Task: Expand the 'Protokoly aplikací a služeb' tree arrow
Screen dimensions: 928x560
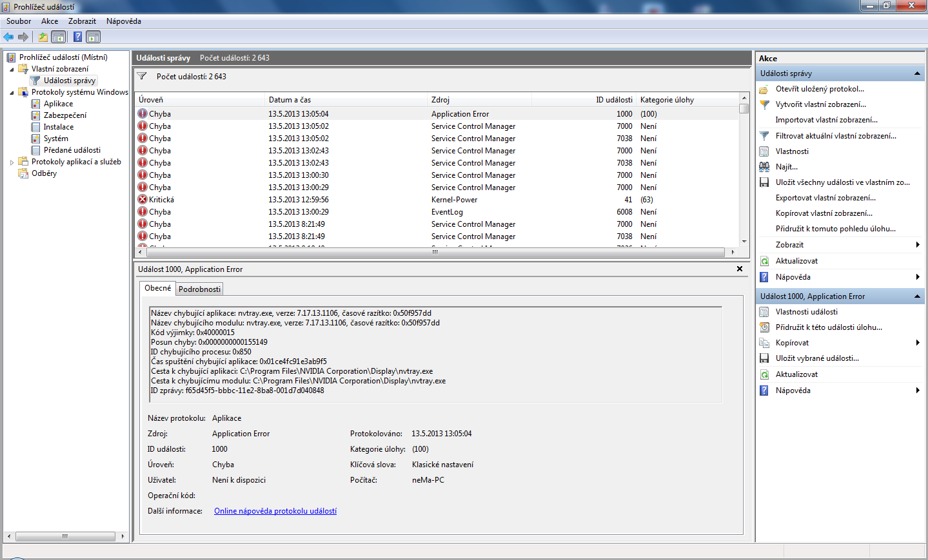Action: 12,162
